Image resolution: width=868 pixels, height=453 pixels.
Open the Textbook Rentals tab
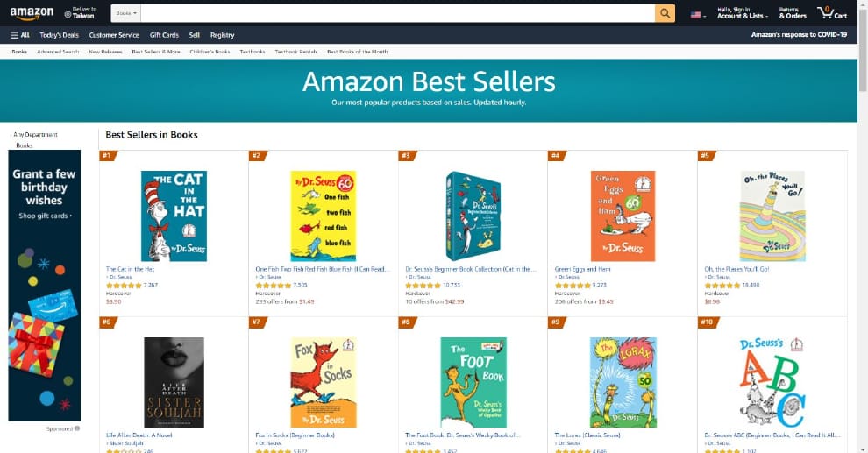tap(295, 52)
